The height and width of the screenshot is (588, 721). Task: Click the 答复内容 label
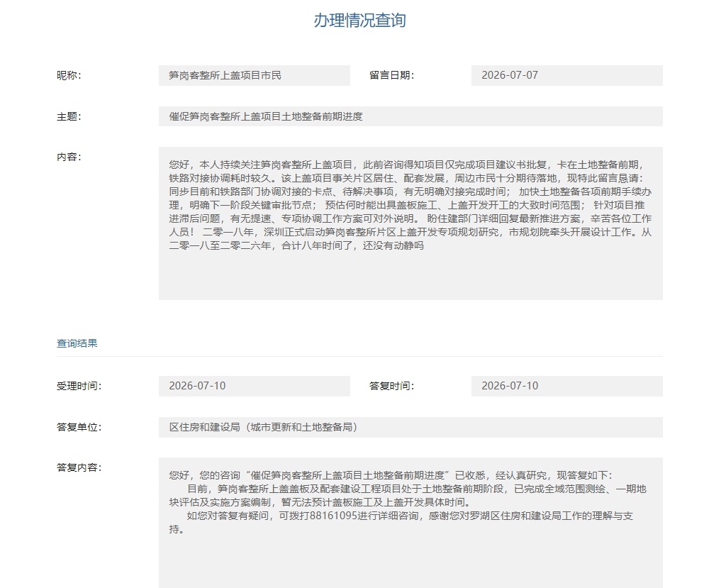coord(79,467)
